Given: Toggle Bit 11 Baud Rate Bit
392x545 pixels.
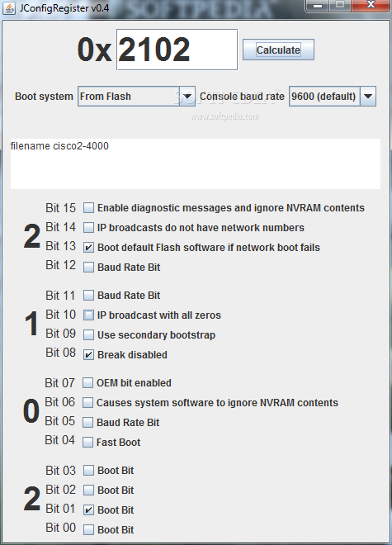Looking at the screenshot, I should pyautogui.click(x=88, y=296).
